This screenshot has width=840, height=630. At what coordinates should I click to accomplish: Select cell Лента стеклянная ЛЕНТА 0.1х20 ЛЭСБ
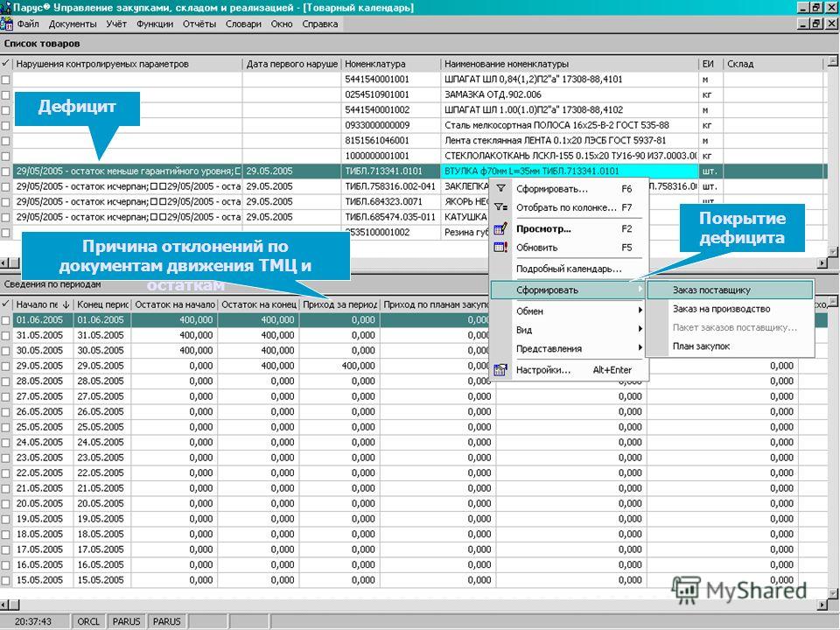click(570, 140)
